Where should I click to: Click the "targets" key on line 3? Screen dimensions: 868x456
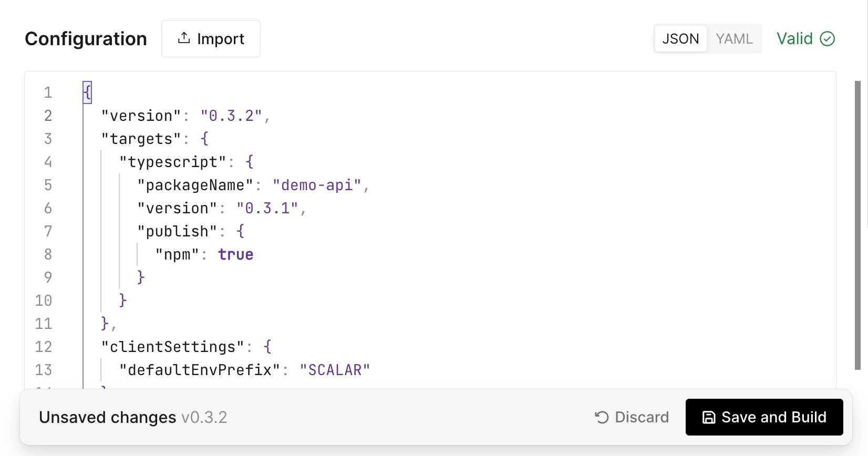(141, 139)
